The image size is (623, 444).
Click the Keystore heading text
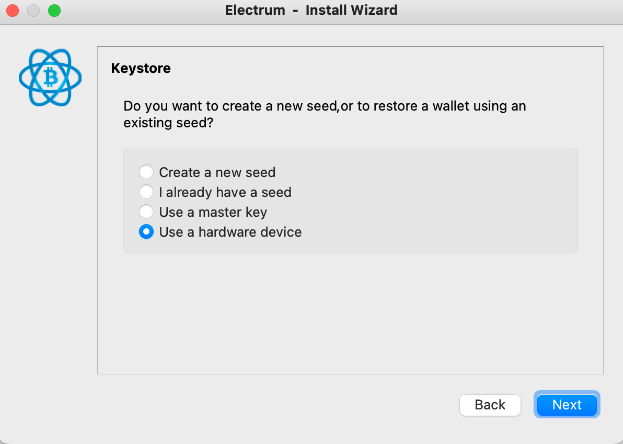point(141,69)
